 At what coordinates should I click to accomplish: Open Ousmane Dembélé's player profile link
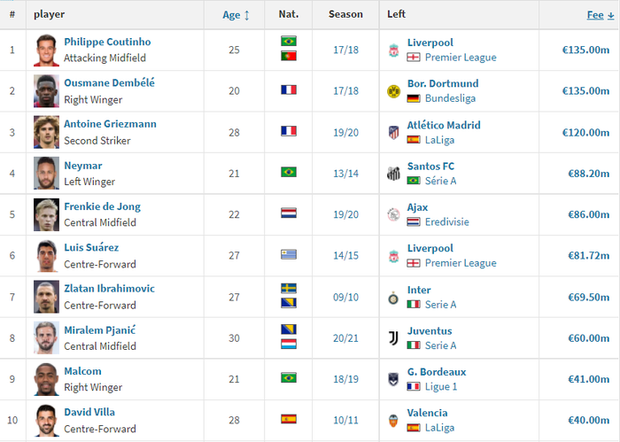[109, 83]
